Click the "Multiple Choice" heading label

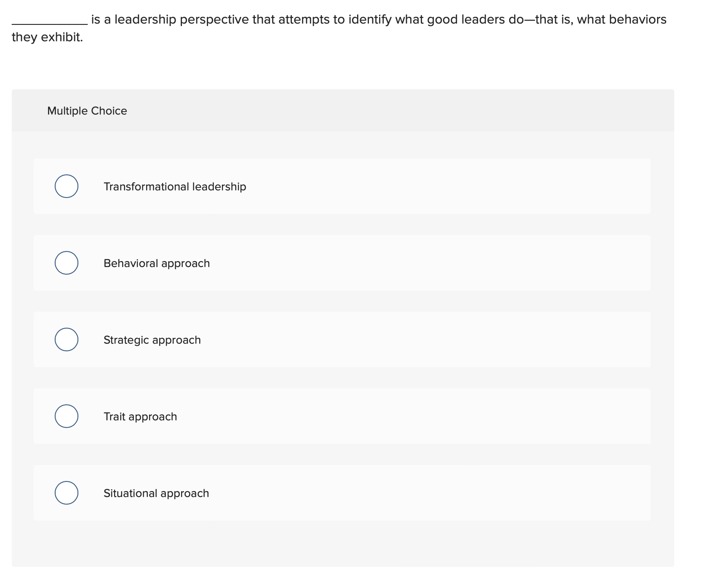[x=87, y=111]
